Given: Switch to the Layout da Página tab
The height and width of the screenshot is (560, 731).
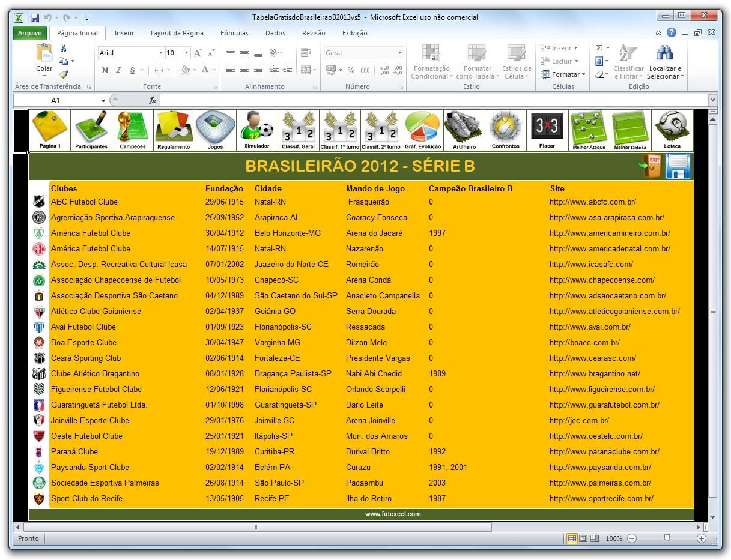Looking at the screenshot, I should click(177, 33).
